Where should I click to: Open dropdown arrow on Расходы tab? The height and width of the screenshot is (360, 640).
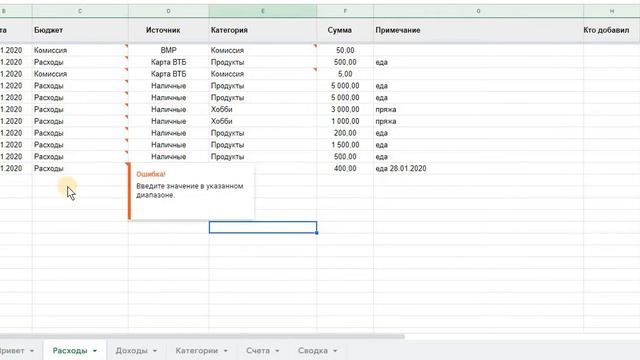click(x=95, y=351)
